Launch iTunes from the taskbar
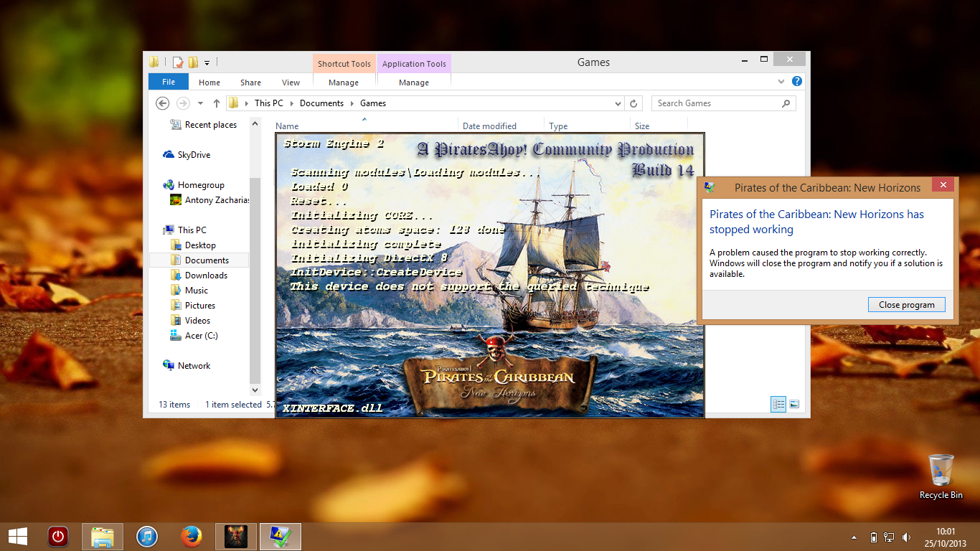The image size is (980, 551). pos(147,537)
